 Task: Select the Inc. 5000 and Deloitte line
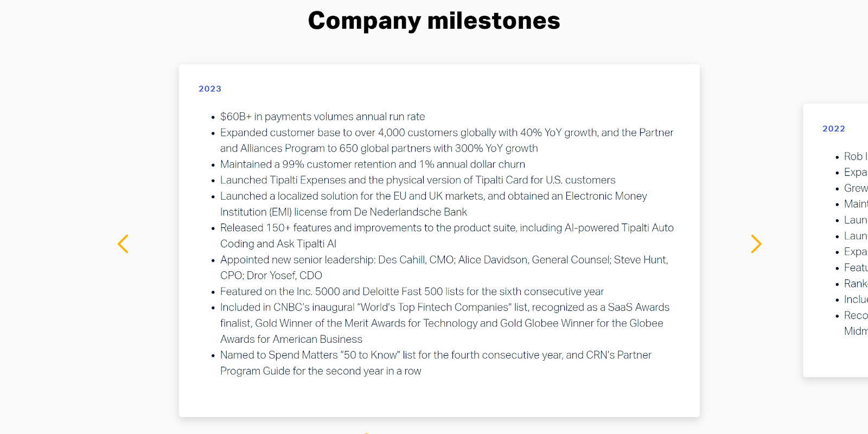pos(412,292)
